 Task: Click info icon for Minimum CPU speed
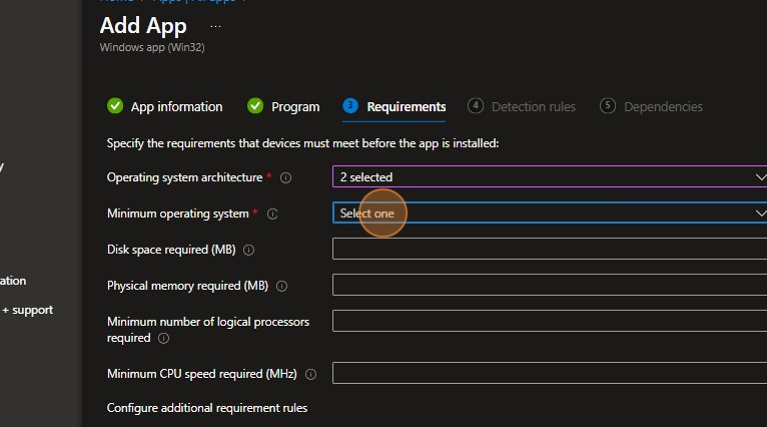[311, 374]
